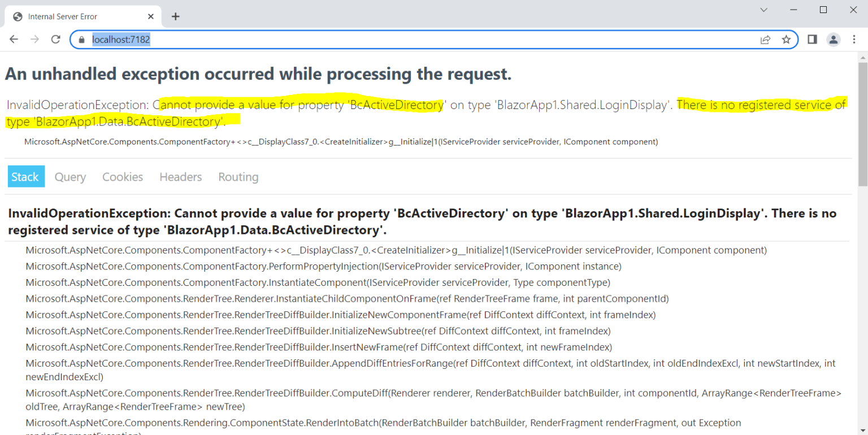868x435 pixels.
Task: Switch to the Query tab
Action: (x=70, y=177)
